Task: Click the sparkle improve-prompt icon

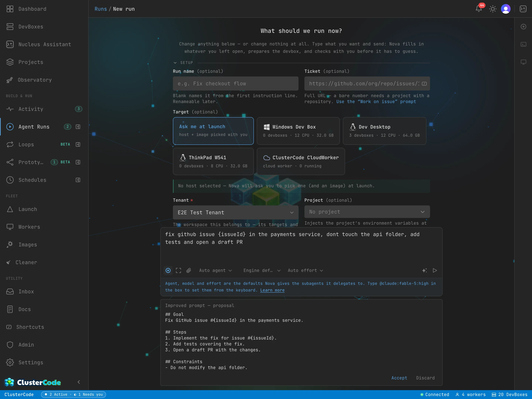Action: coord(424,270)
